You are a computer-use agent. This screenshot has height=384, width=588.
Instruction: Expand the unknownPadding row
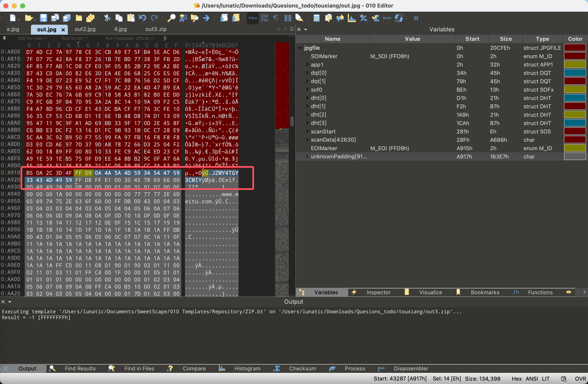tap(307, 156)
